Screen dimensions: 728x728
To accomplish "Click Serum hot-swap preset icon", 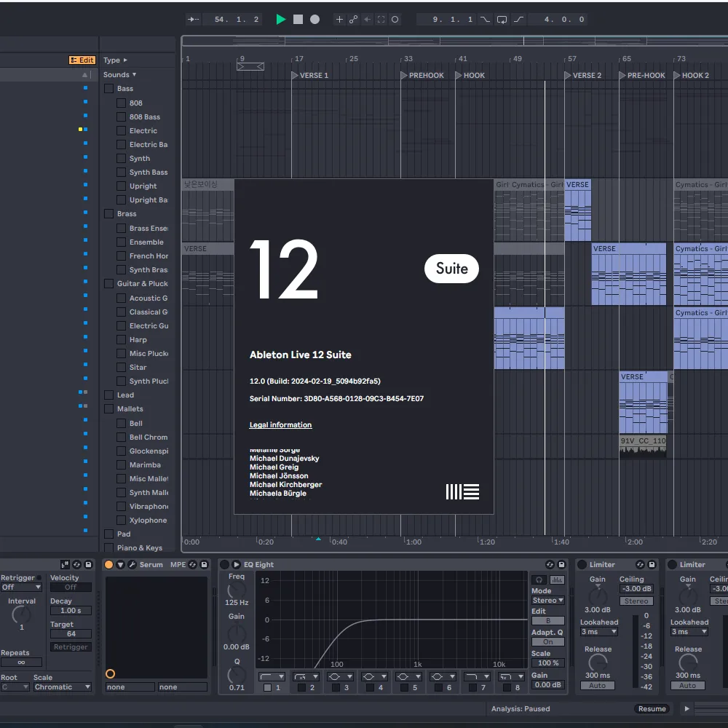I will [x=193, y=565].
